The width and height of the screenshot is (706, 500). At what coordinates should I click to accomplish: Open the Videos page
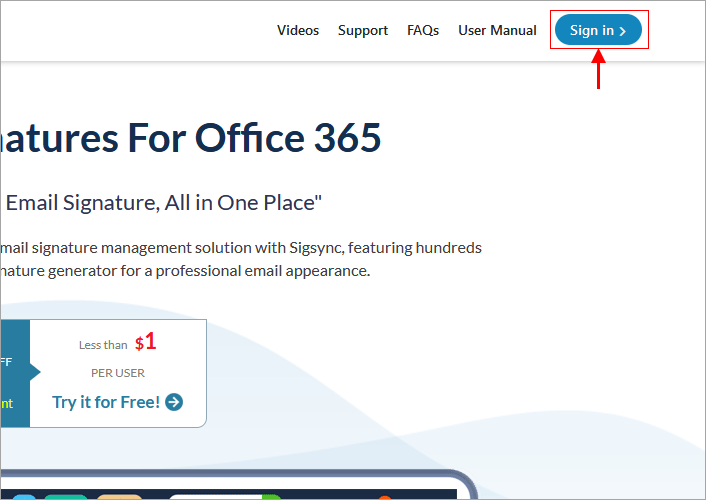coord(298,30)
